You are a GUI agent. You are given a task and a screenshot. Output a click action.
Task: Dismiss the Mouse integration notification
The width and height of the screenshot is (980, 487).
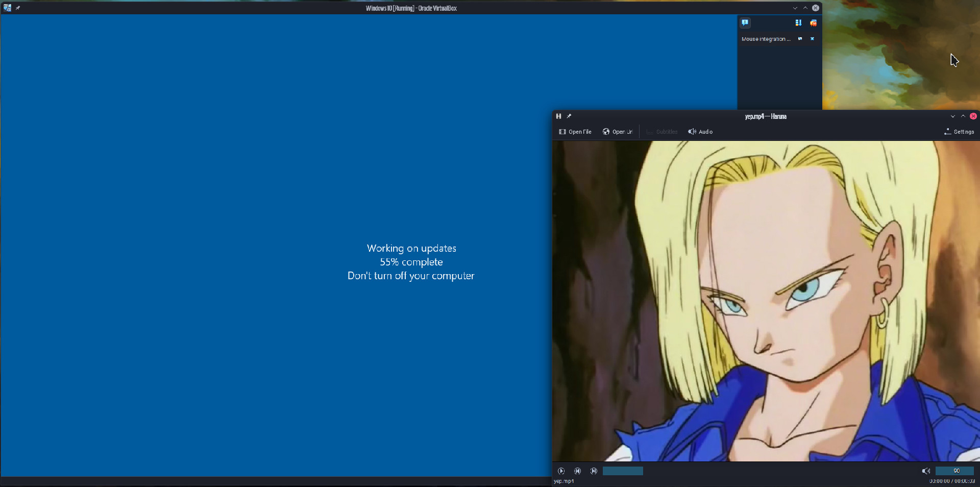click(812, 39)
